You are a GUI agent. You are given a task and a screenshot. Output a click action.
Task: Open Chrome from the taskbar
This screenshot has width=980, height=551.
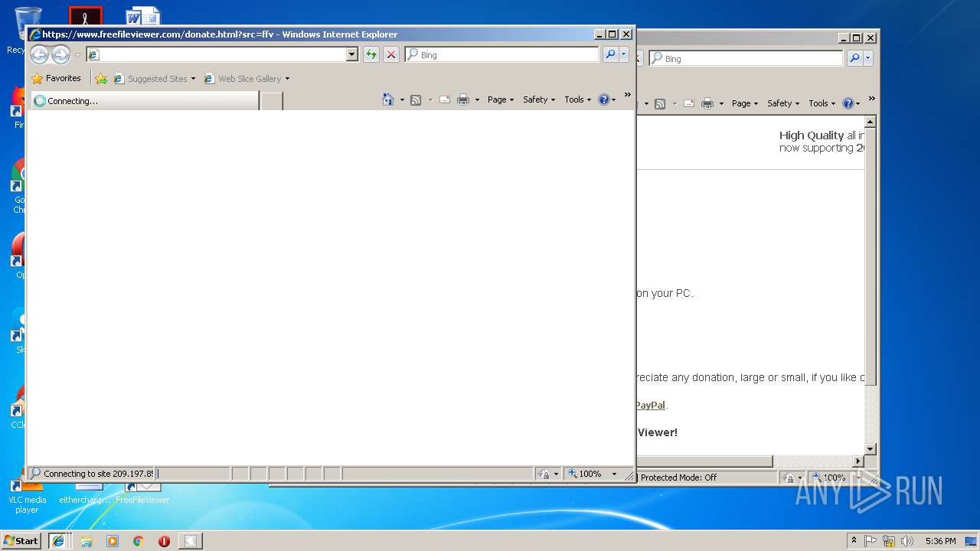coord(139,541)
